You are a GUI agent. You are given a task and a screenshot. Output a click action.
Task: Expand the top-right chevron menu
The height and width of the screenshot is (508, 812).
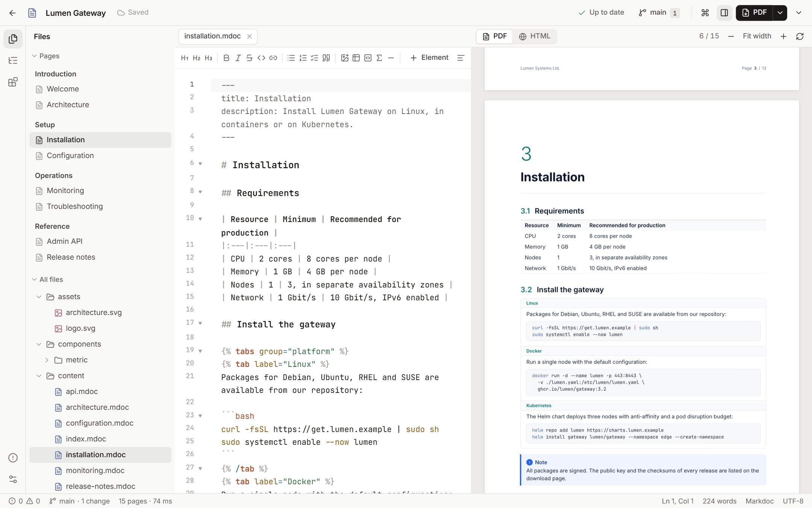click(799, 13)
